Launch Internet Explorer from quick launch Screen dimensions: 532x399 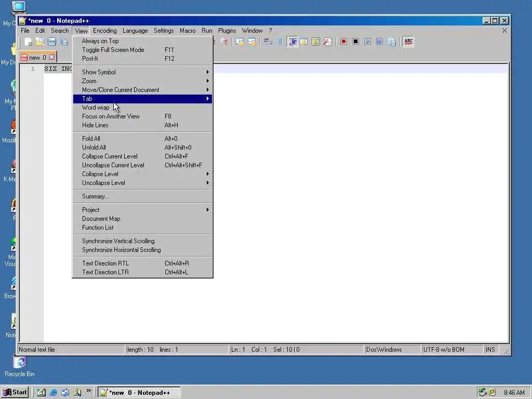(x=54, y=393)
